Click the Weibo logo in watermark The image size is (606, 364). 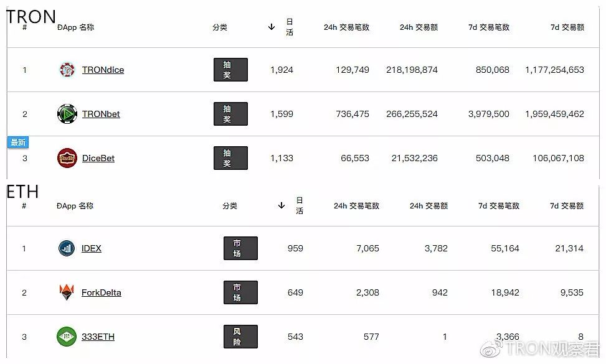[x=491, y=349]
